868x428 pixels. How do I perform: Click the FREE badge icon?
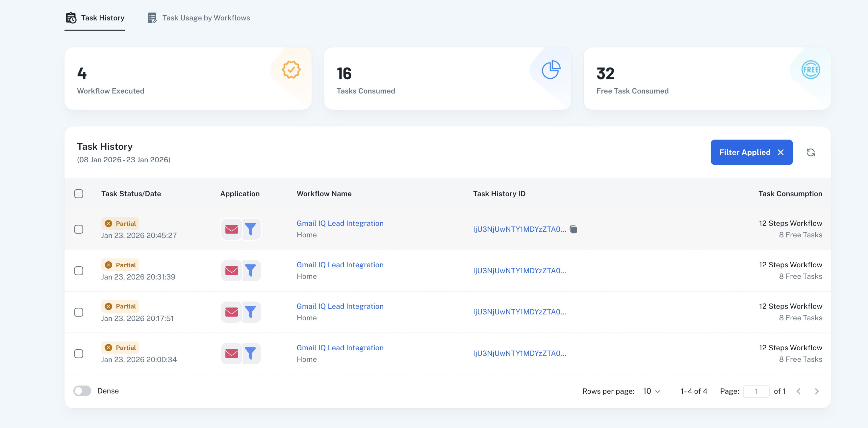(x=810, y=70)
